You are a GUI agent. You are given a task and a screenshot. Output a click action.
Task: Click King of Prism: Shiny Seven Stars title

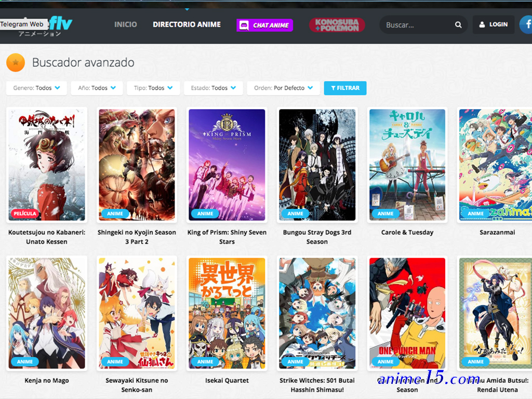click(227, 237)
